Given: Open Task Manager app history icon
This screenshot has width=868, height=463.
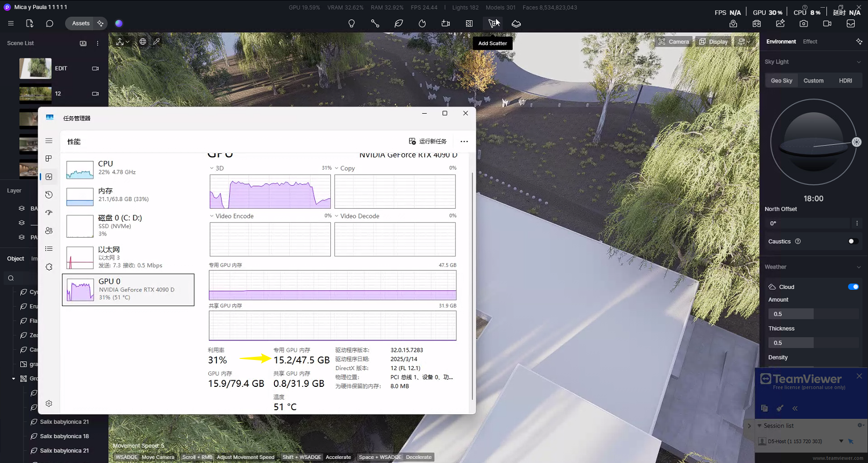Looking at the screenshot, I should tap(49, 194).
